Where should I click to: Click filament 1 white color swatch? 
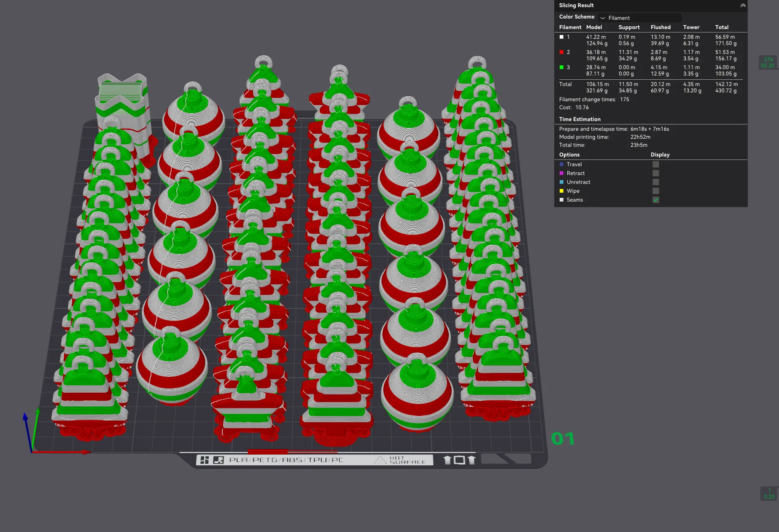coord(561,37)
